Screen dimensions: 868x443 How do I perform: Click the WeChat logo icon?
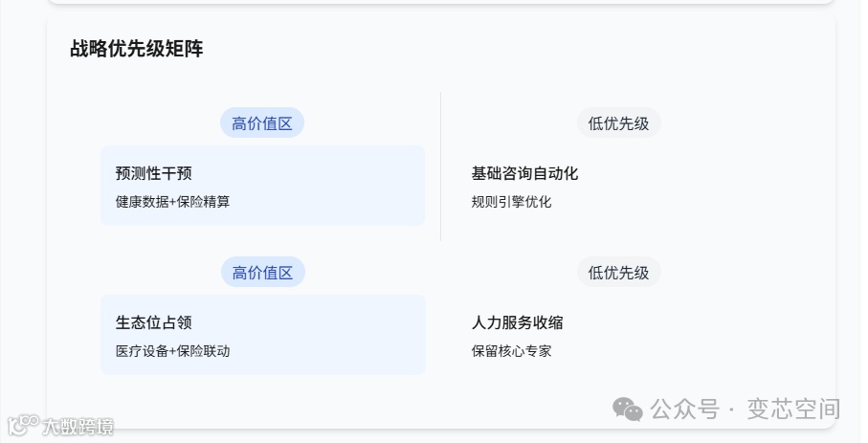point(628,410)
